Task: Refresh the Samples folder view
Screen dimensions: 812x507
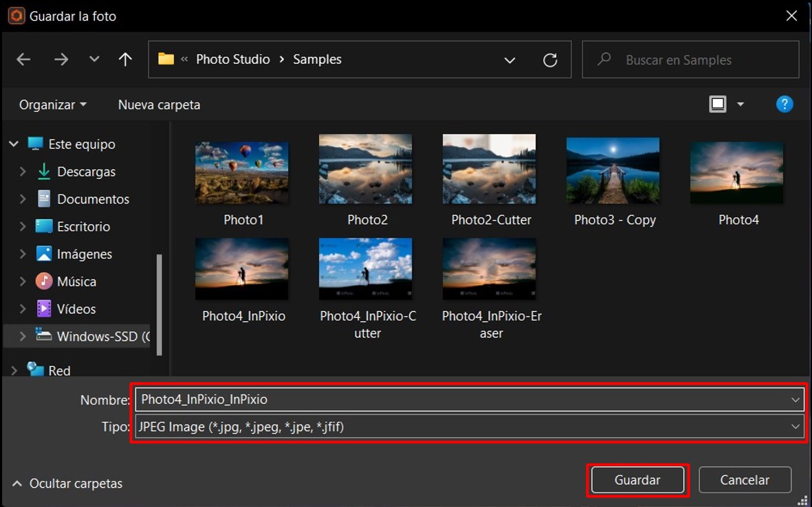Action: point(550,60)
